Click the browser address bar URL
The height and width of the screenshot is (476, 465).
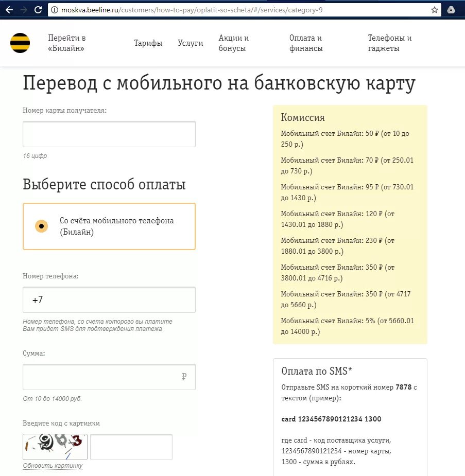(192, 10)
